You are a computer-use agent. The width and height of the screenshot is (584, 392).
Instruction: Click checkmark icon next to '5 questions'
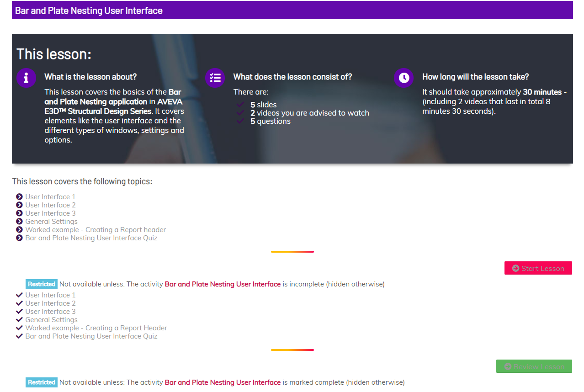(x=240, y=122)
